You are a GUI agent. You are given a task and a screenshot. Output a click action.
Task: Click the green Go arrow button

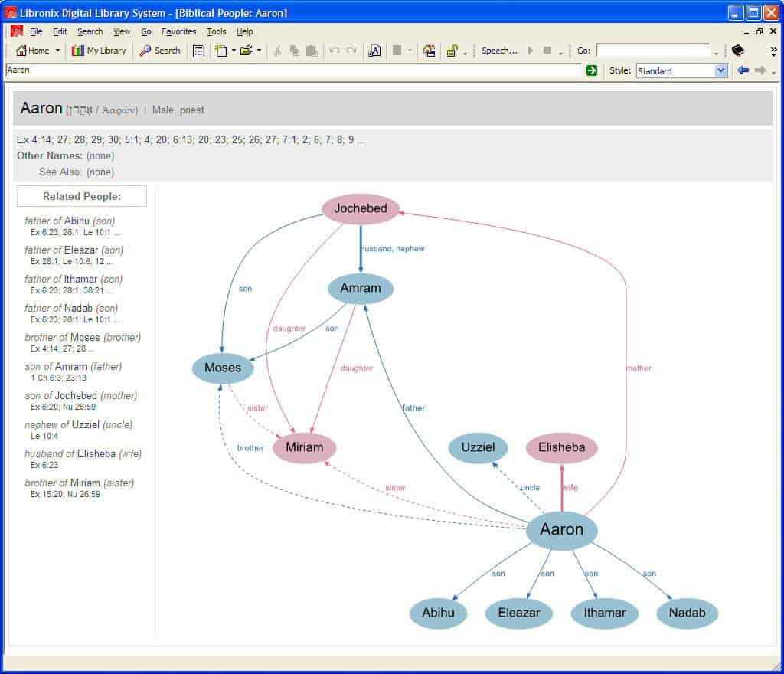591,70
